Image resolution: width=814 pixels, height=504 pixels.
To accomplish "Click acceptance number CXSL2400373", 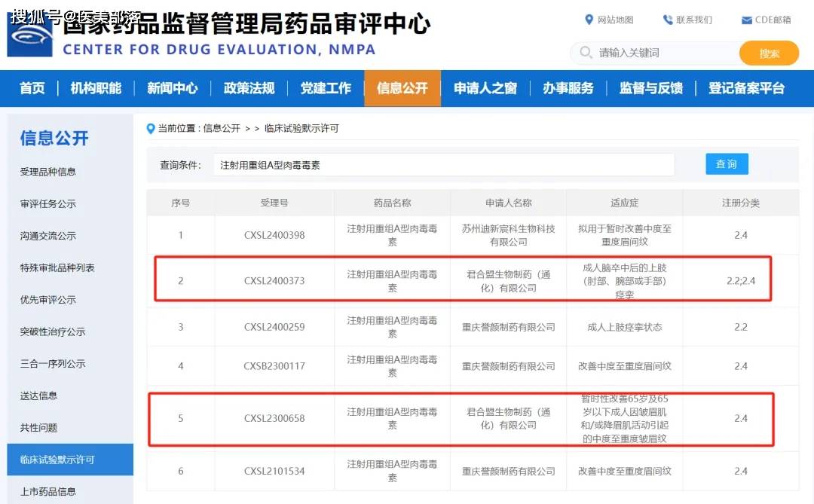I will click(274, 281).
